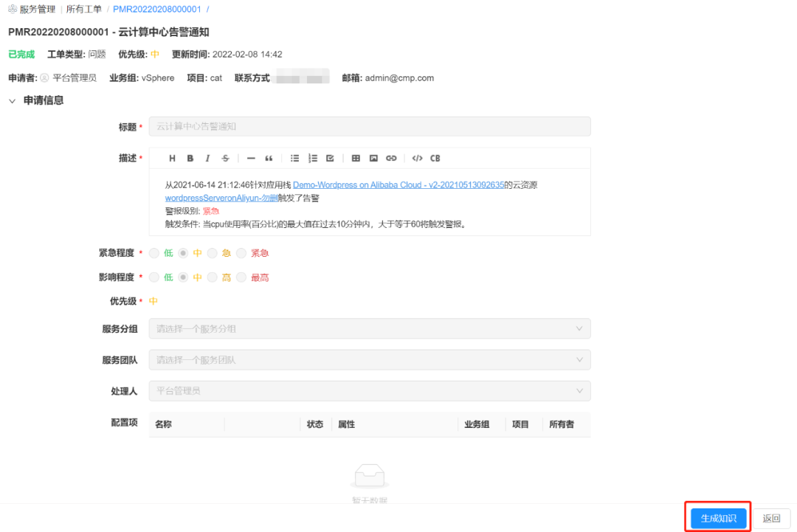Toggle bold formatting in the description toolbar
Image resolution: width=797 pixels, height=532 pixels.
[190, 158]
